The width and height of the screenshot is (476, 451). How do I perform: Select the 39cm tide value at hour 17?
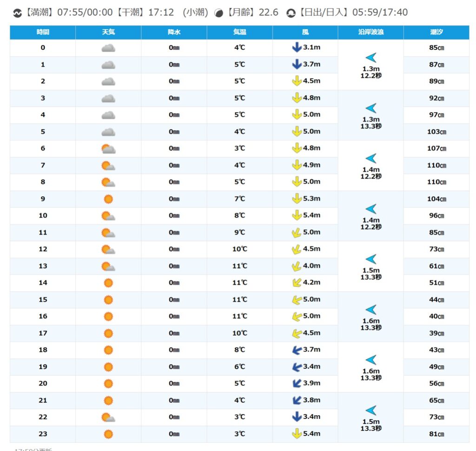[x=436, y=333]
